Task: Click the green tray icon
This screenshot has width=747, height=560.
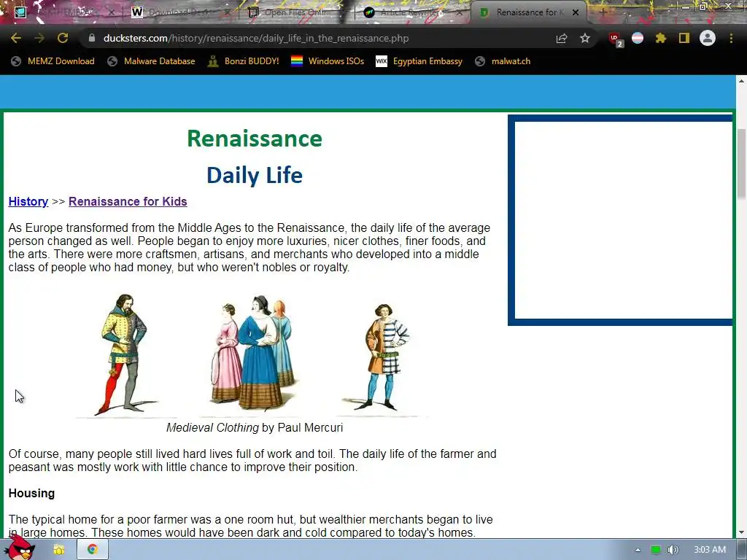Action: (x=656, y=550)
